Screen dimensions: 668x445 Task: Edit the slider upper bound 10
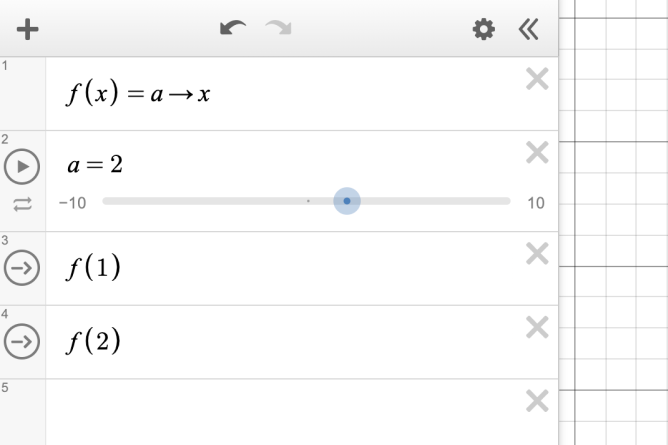[536, 203]
